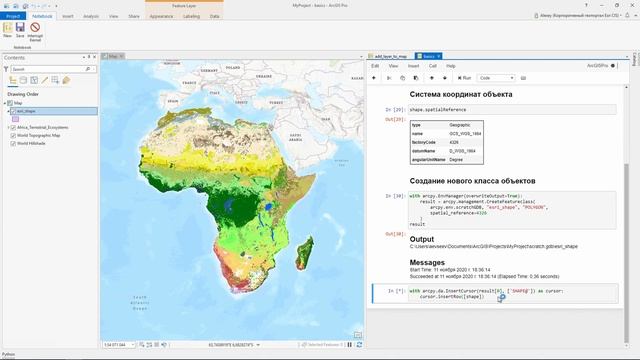The height and width of the screenshot is (360, 640).
Task: Switch to the Analysis ribbon tab
Action: [x=91, y=16]
